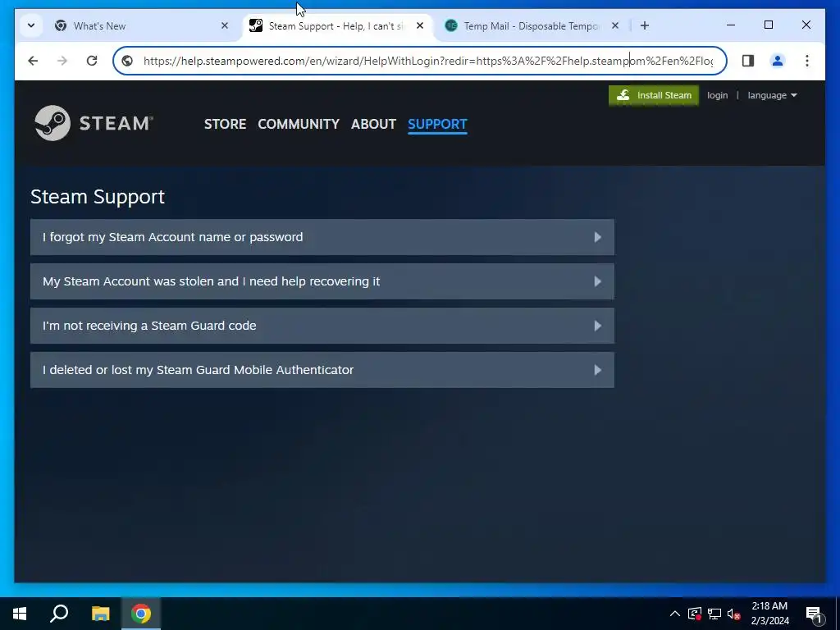Open the Chrome side panel
Screen dimensions: 840x630
click(x=748, y=61)
